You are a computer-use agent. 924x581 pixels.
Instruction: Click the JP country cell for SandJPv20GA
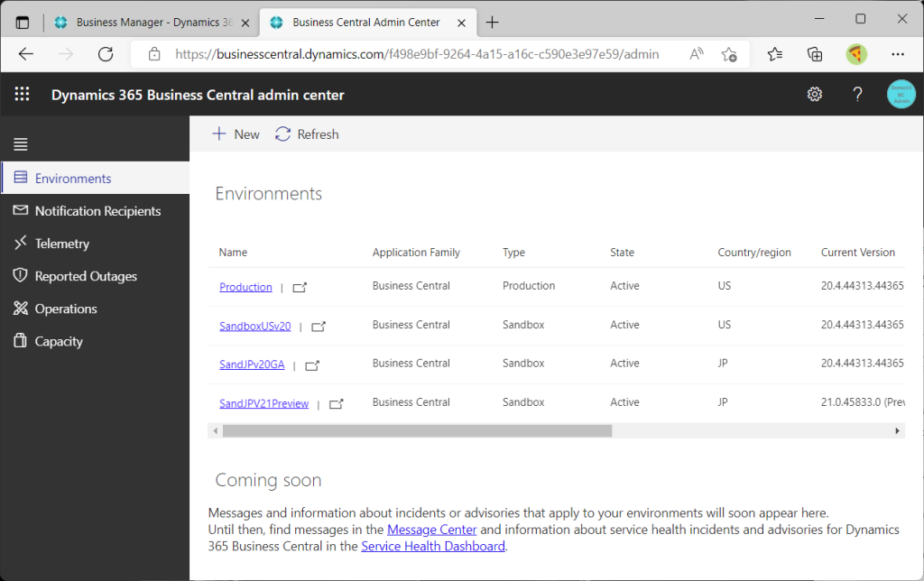tap(723, 364)
